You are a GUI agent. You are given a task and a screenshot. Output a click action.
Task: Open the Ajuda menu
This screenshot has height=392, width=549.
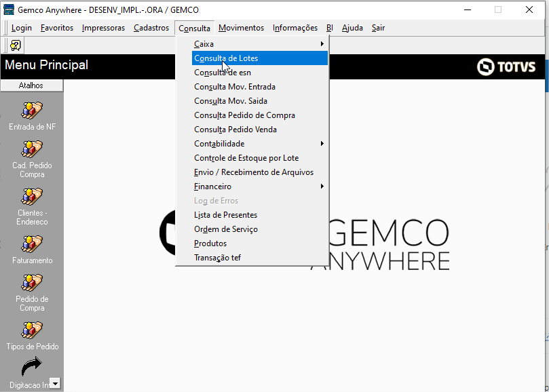pos(352,28)
